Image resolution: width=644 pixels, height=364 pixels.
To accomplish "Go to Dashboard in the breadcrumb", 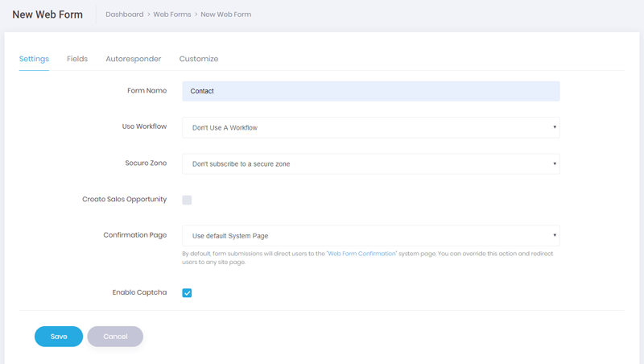I will click(125, 14).
